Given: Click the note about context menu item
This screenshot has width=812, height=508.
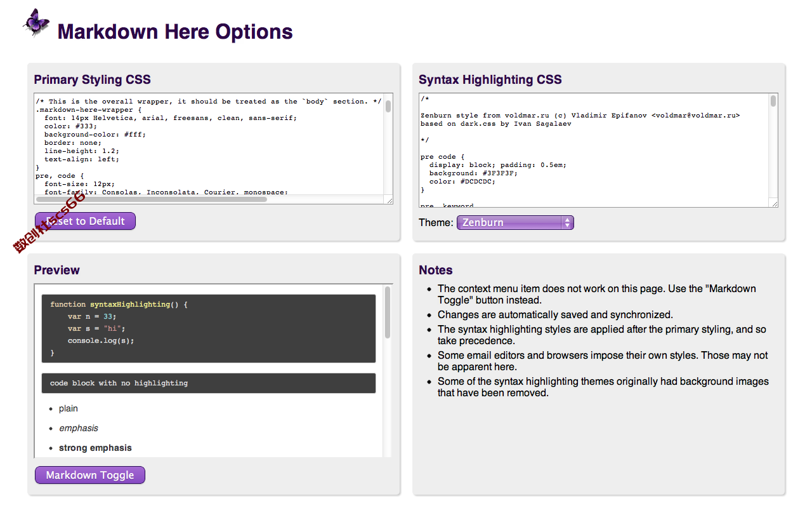Looking at the screenshot, I should tap(597, 295).
